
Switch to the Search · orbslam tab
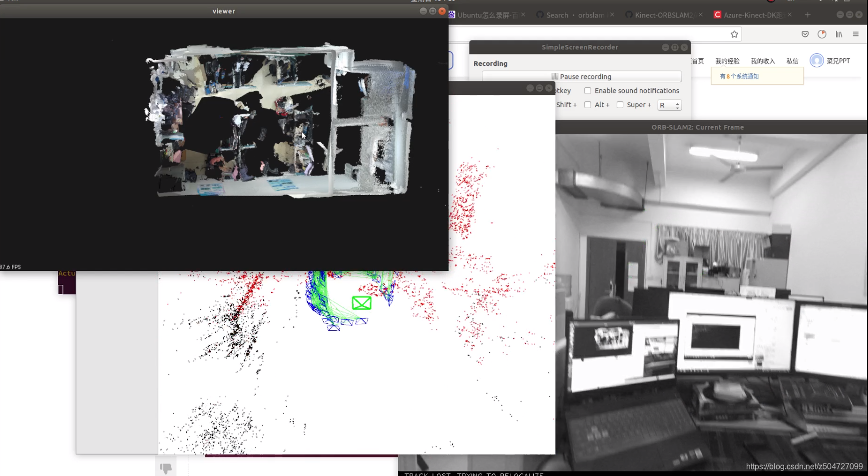574,15
